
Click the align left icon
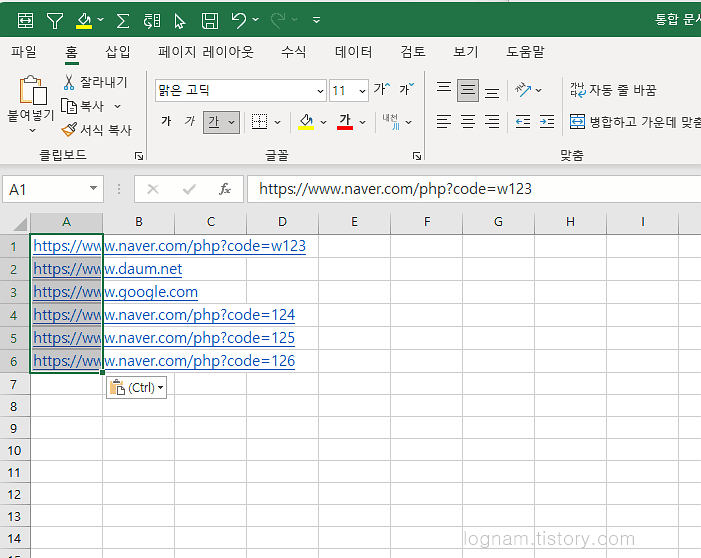click(x=443, y=122)
